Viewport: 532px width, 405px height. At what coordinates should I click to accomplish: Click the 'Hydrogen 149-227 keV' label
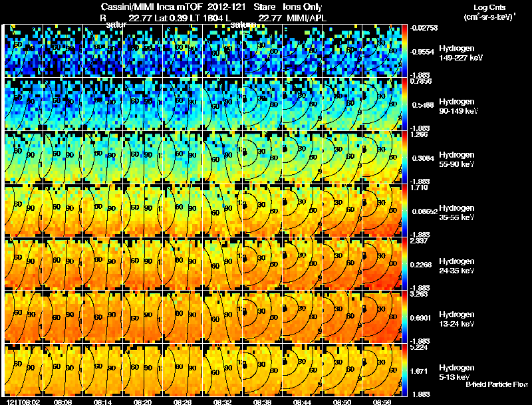tap(461, 53)
